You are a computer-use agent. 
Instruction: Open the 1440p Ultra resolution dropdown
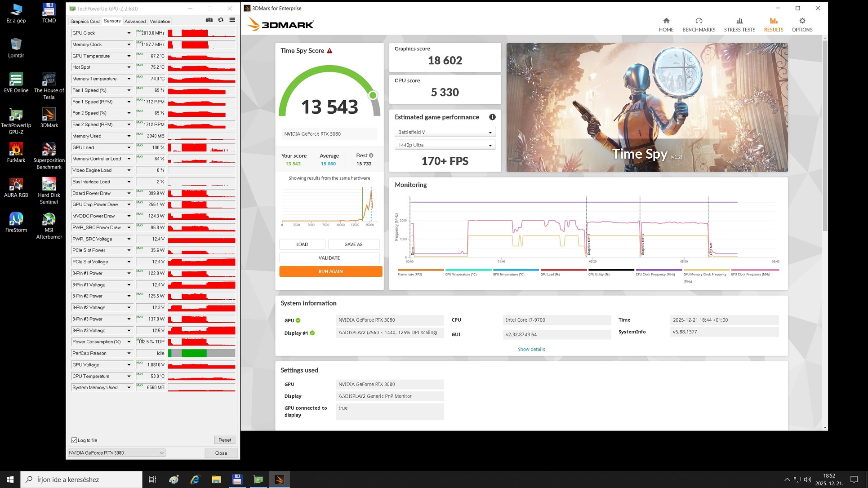click(x=444, y=145)
